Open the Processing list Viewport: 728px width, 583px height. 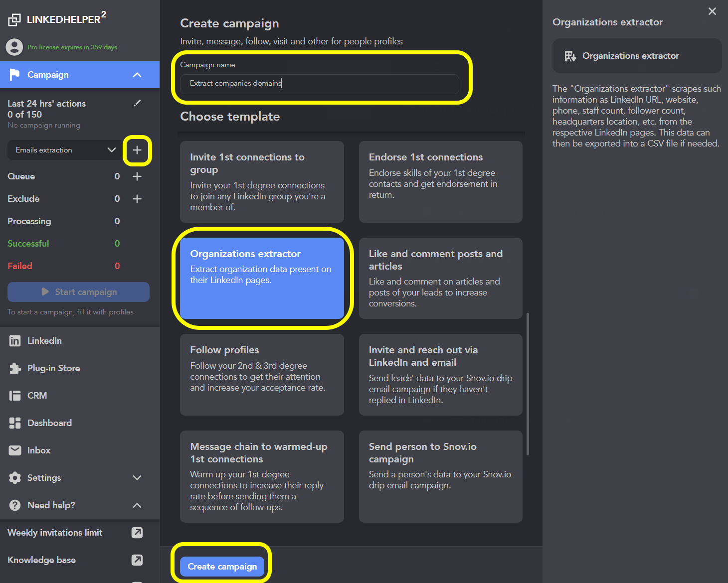pyautogui.click(x=29, y=221)
